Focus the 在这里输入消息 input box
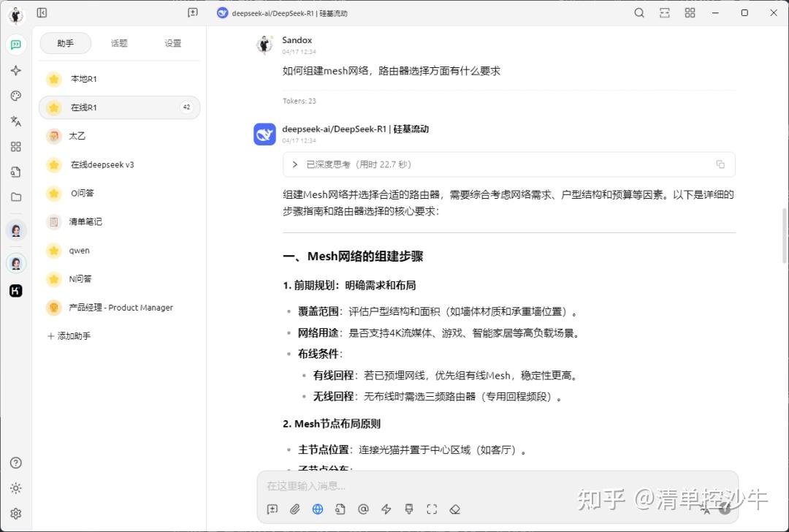This screenshot has width=789, height=532. pyautogui.click(x=498, y=486)
